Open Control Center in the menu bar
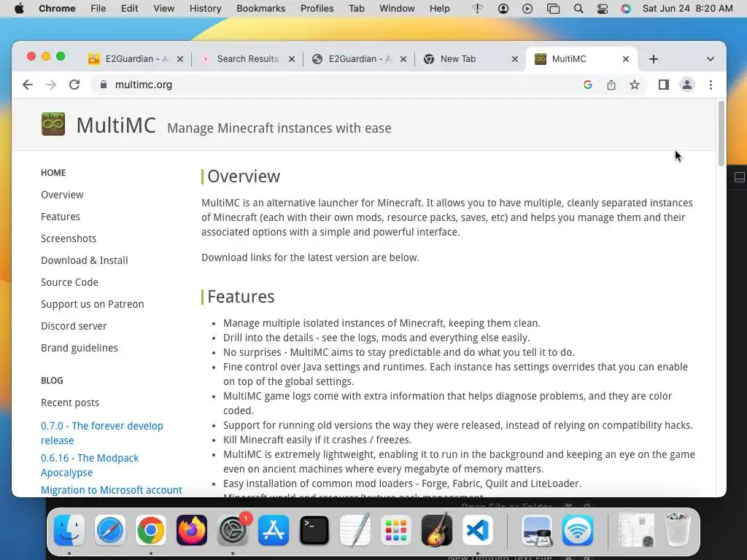This screenshot has width=747, height=560. point(603,9)
